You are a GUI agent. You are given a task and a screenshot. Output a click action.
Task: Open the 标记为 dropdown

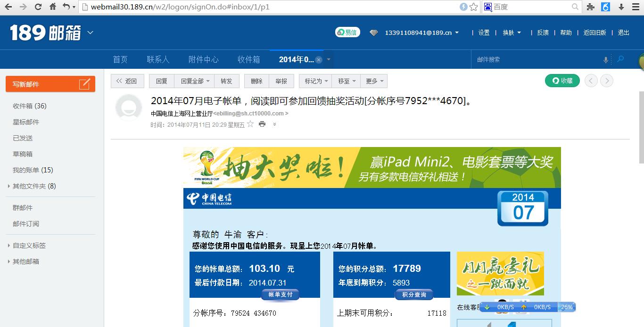click(315, 81)
